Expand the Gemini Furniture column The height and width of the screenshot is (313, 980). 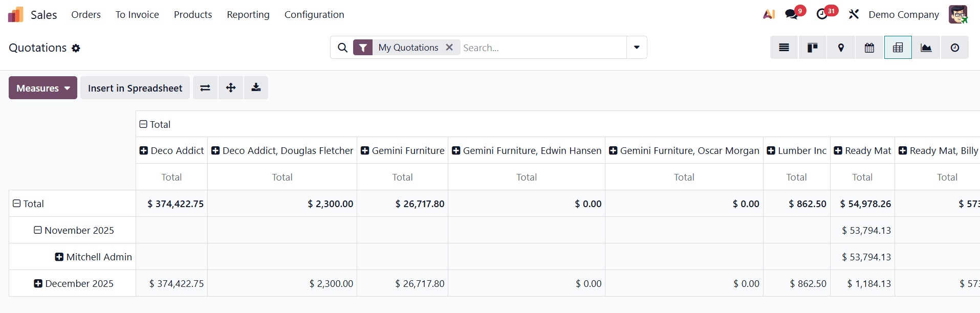tap(365, 151)
